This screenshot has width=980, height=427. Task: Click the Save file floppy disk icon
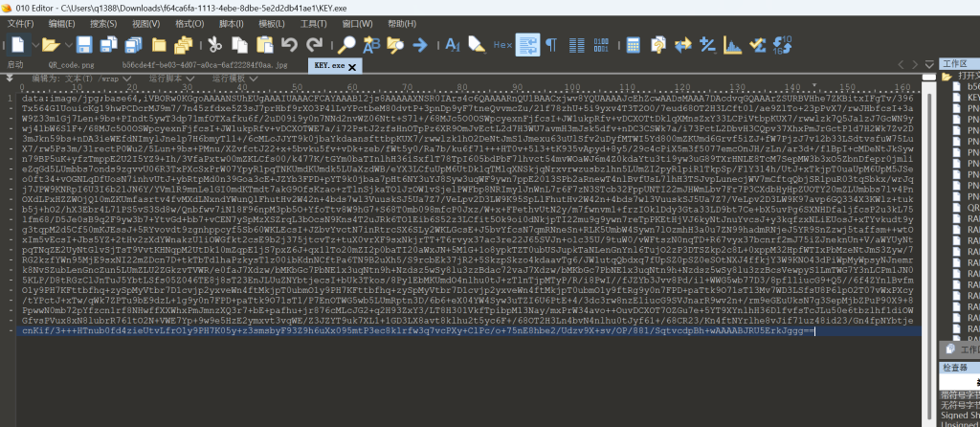(x=83, y=44)
